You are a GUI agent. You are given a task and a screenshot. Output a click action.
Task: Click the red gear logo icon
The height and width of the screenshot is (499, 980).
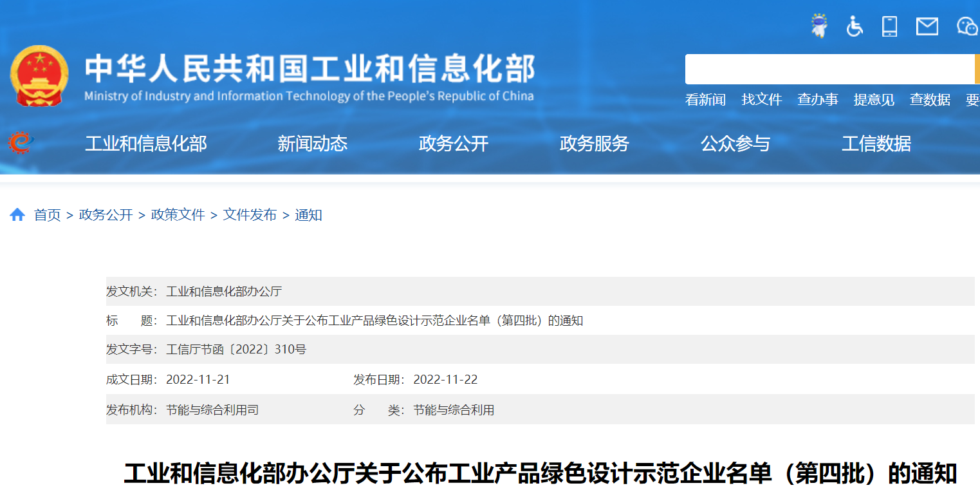point(21,142)
